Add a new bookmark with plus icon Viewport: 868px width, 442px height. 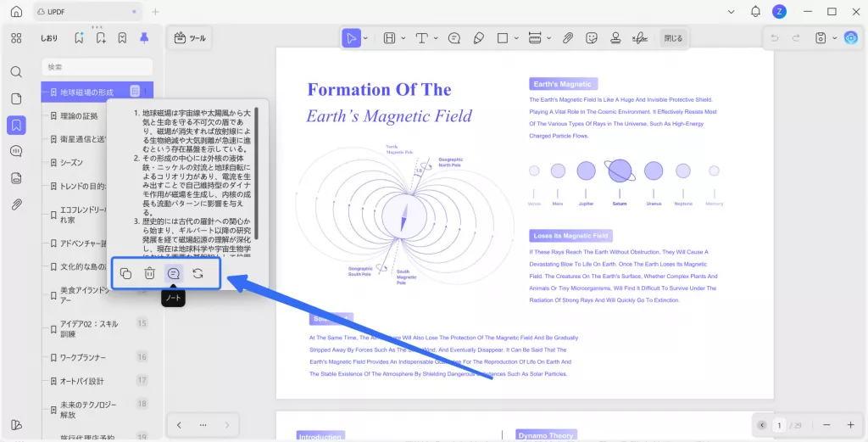point(101,38)
